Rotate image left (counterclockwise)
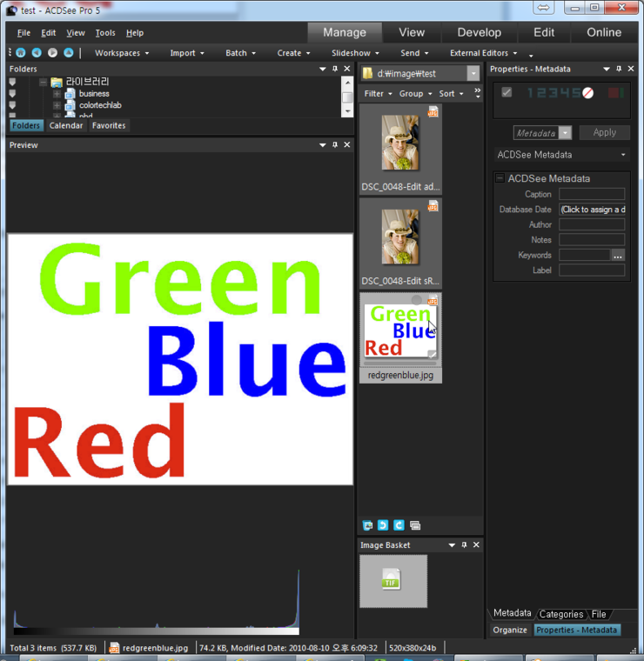644x661 pixels. click(383, 525)
